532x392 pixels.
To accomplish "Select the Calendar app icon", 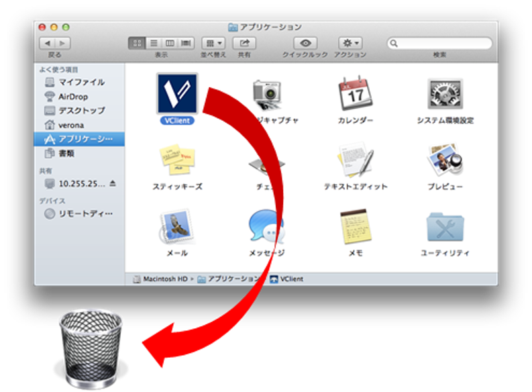I will pos(356,94).
